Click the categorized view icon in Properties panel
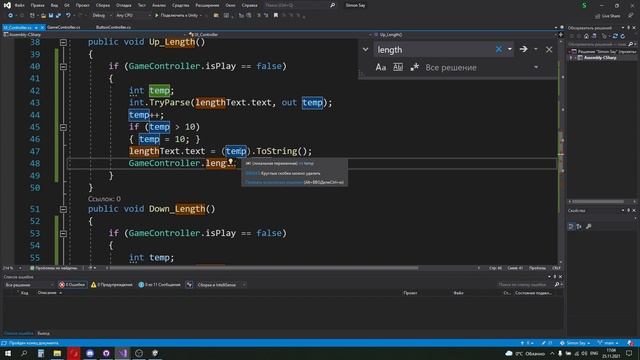 [x=571, y=227]
